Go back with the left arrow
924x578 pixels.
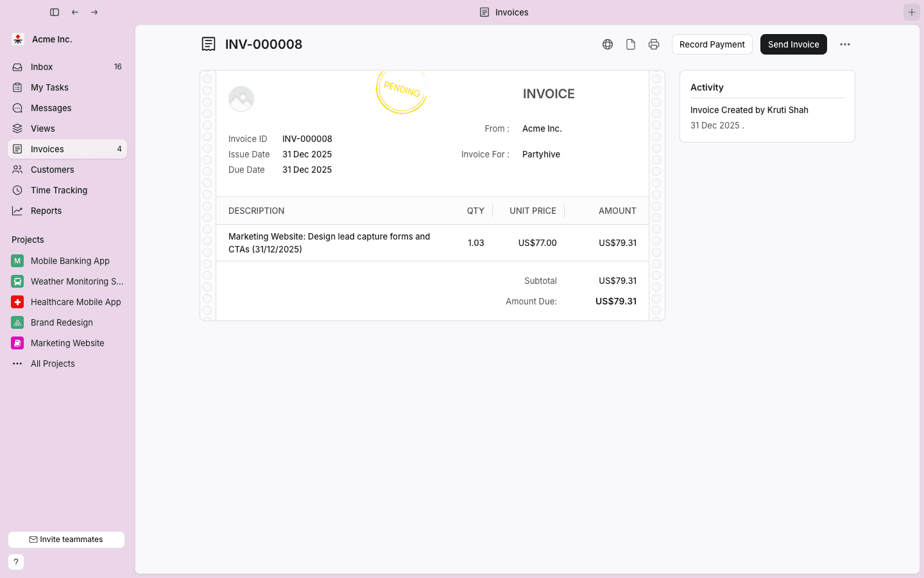[75, 12]
